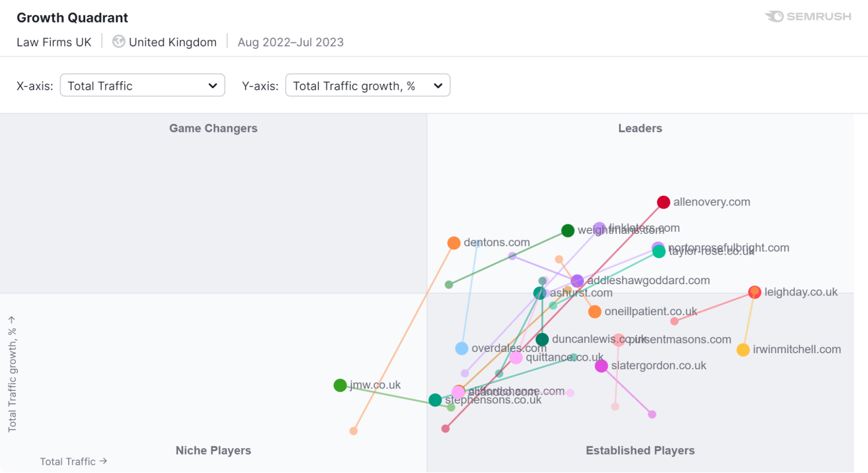Click the allenovery.com label

[x=712, y=202]
